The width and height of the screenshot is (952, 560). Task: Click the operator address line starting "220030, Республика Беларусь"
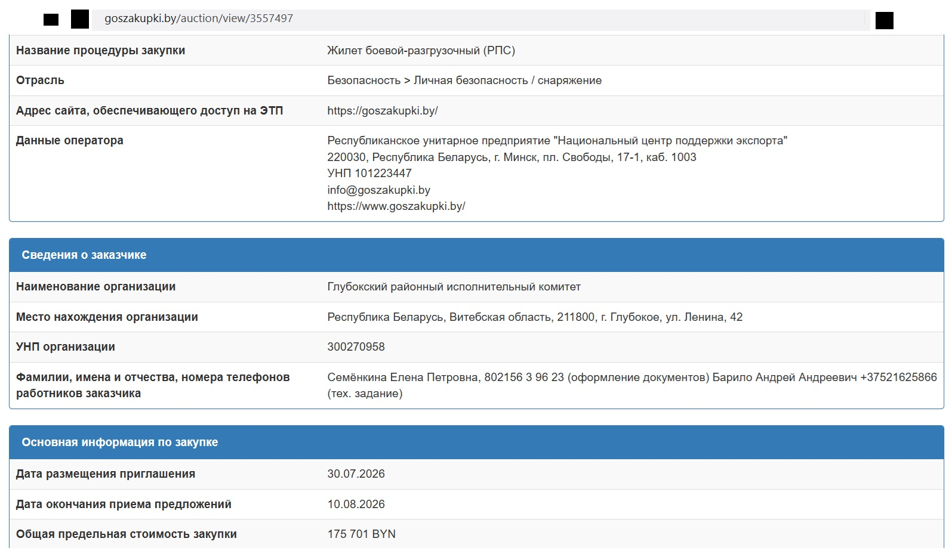[x=512, y=157]
